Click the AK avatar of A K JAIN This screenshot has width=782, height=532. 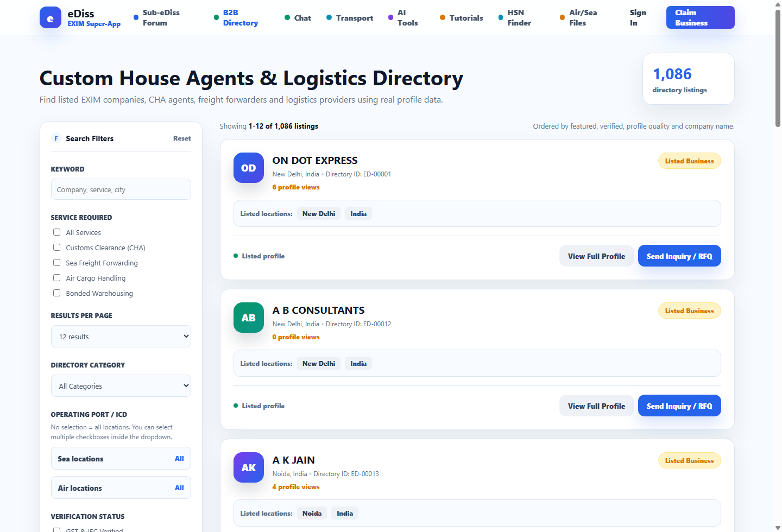pyautogui.click(x=249, y=467)
